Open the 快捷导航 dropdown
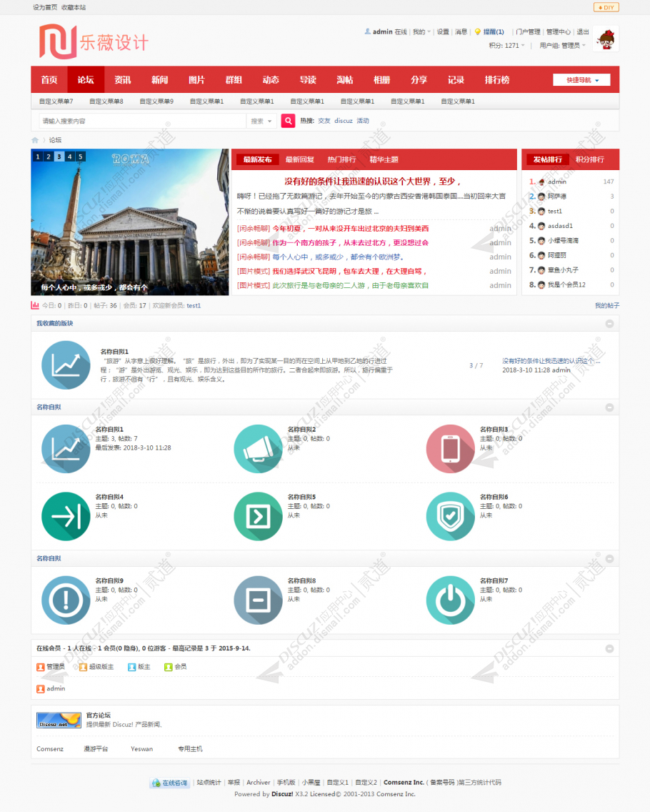This screenshot has height=812, width=650. (581, 80)
